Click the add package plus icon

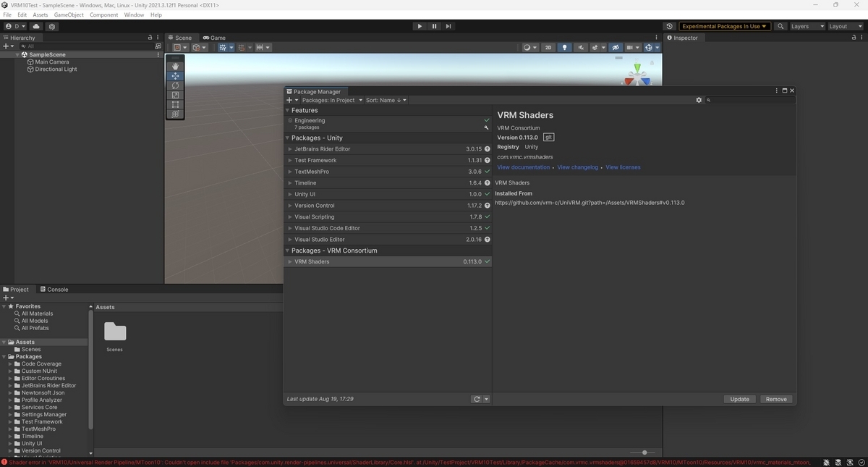[x=289, y=100]
